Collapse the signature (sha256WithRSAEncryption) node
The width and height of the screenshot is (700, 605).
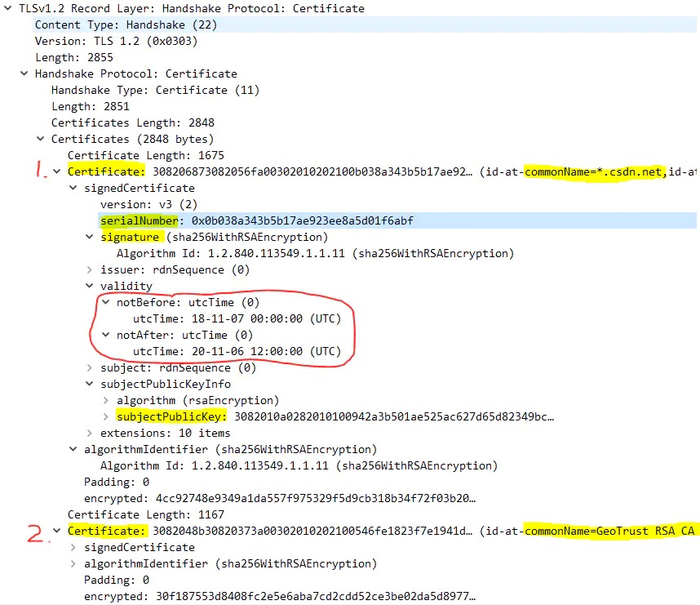pyautogui.click(x=89, y=237)
